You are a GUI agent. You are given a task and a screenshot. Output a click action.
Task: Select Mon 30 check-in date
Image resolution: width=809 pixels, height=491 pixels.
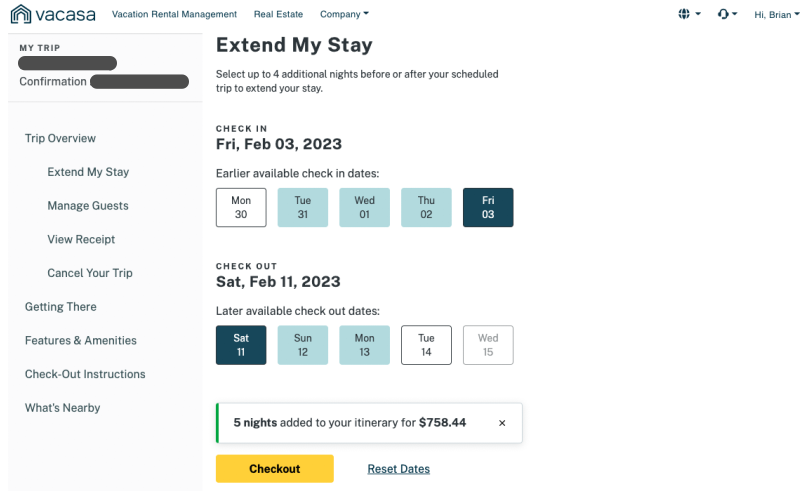point(241,207)
